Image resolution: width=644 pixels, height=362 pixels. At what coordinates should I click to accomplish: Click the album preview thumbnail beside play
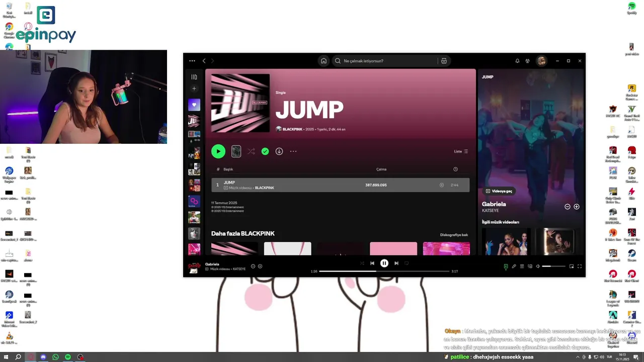[236, 151]
